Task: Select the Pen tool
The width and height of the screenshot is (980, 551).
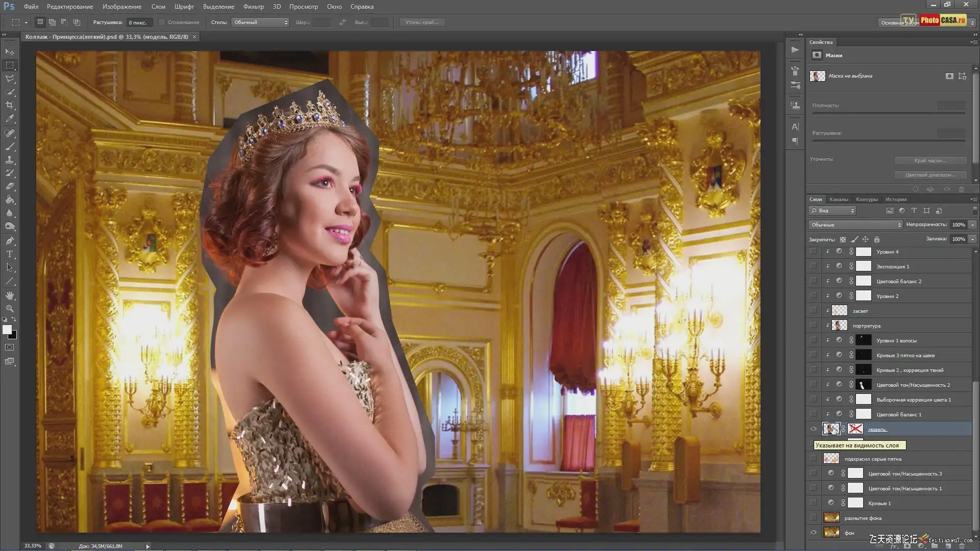Action: click(10, 240)
